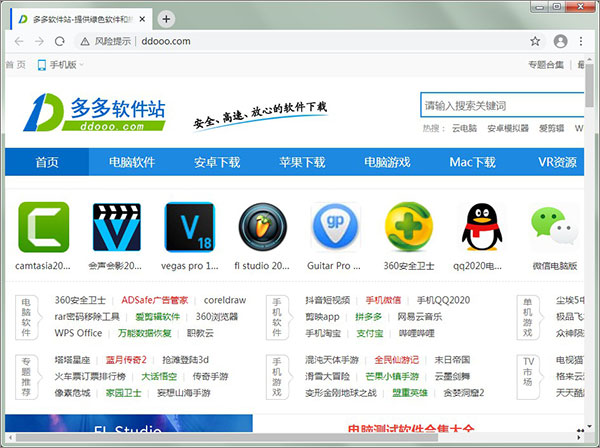Screen dimensions: 600x448
Task: Open the 会声会影 2020 app icon
Action: (x=117, y=227)
